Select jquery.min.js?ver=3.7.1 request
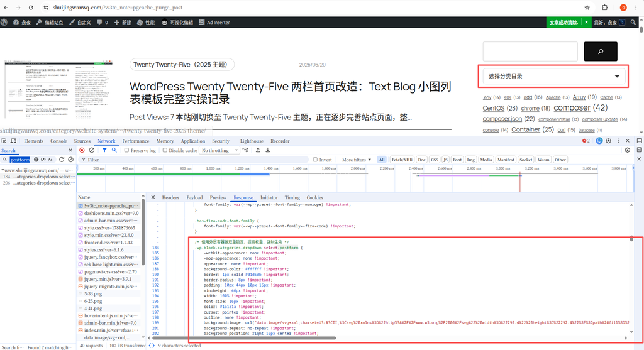 109,279
